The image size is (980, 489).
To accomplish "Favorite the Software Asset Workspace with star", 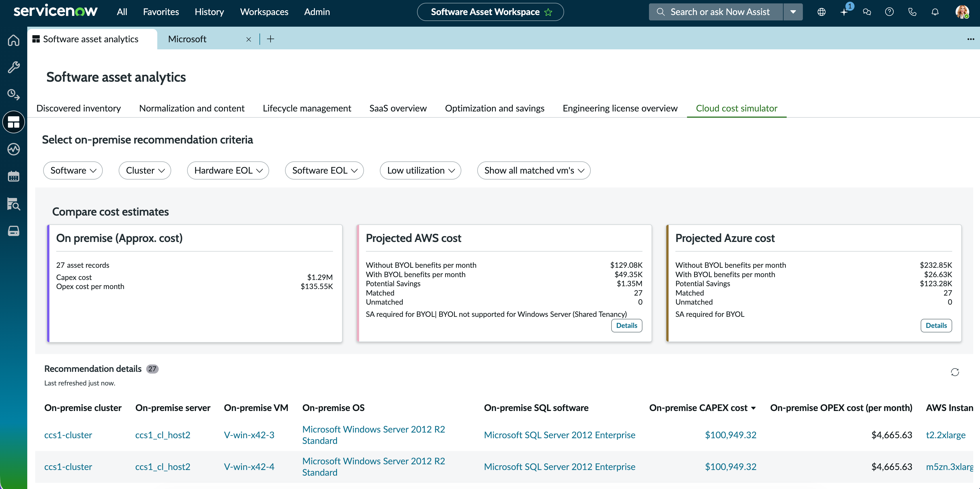I will pos(548,12).
